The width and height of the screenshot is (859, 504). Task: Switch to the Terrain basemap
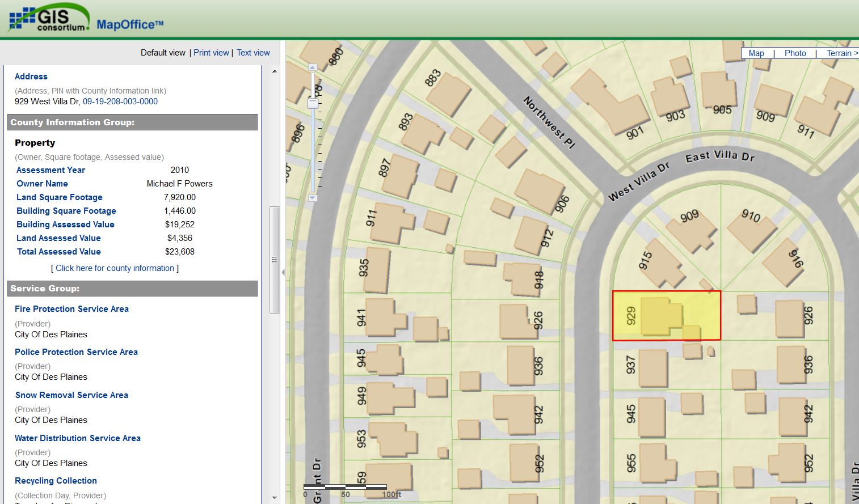pos(839,53)
